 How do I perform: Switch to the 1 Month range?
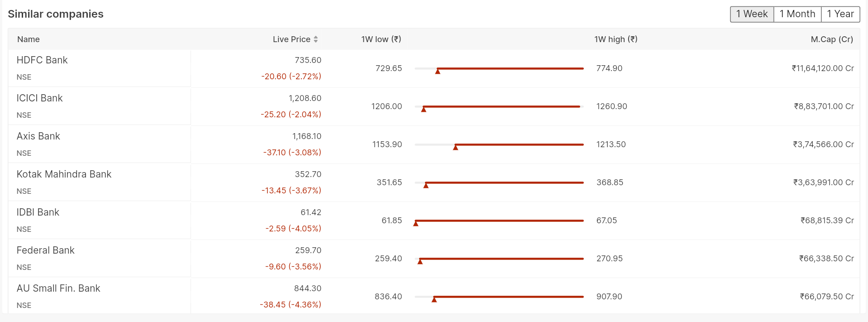[x=797, y=14]
